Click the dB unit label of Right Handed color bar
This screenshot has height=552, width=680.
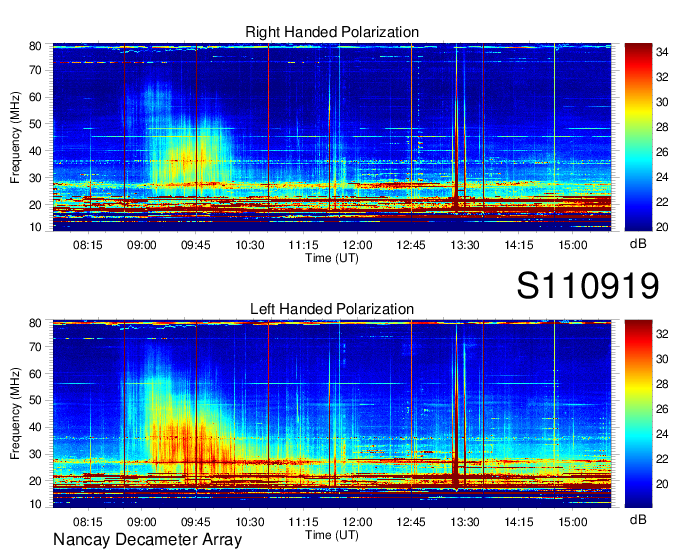click(x=638, y=244)
